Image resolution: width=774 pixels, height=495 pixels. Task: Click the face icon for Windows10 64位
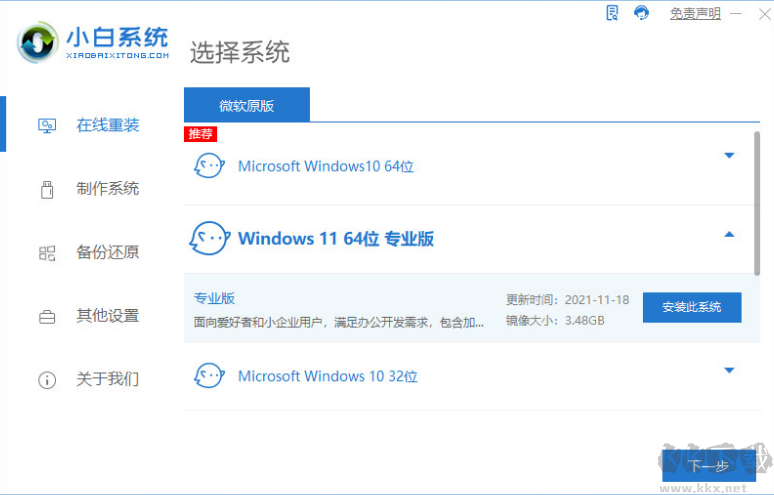[209, 166]
